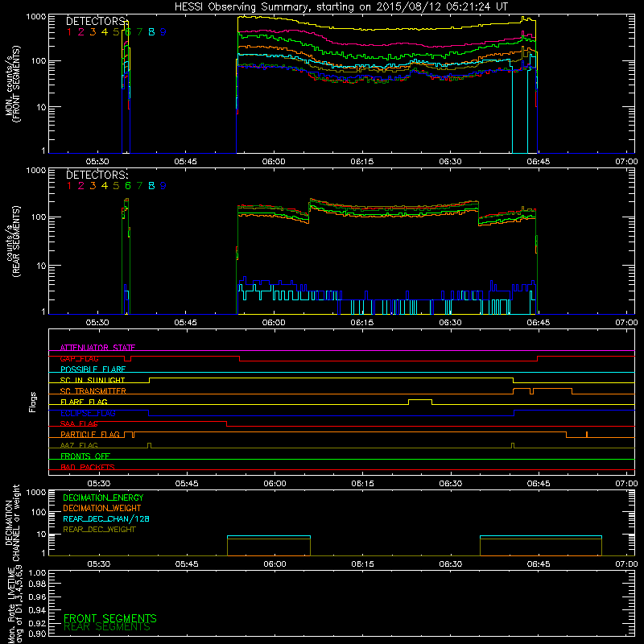Click yellow detector 4 in the front segments legend
This screenshot has height=644, width=644.
[x=105, y=32]
